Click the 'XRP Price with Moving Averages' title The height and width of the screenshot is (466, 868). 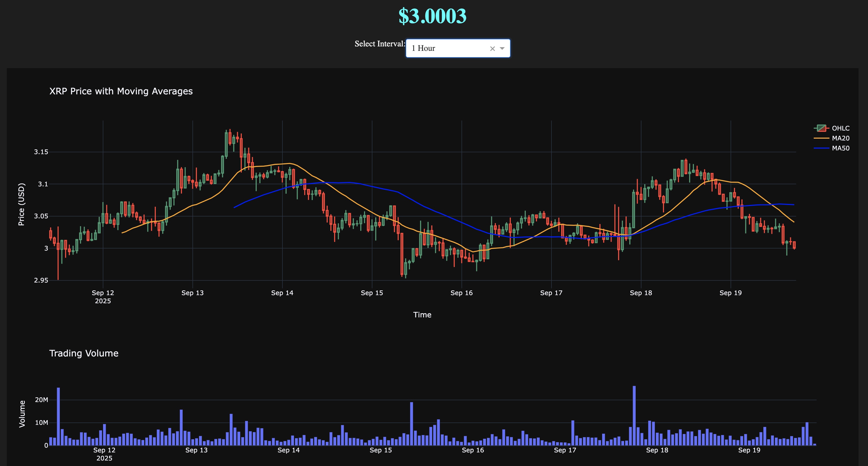(x=121, y=91)
